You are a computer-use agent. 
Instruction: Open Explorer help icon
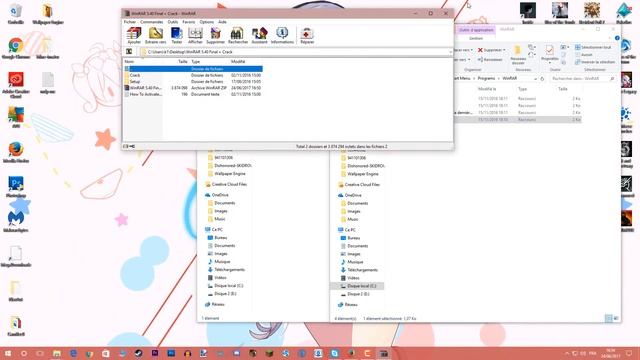pos(617,38)
